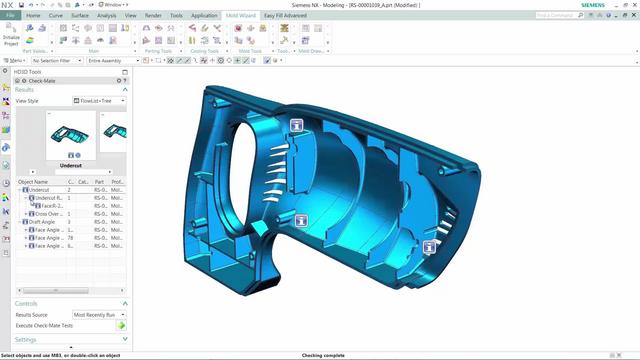Switch to the Tools ribbon tab
Image resolution: width=640 pixels, height=360 pixels.
tap(176, 16)
